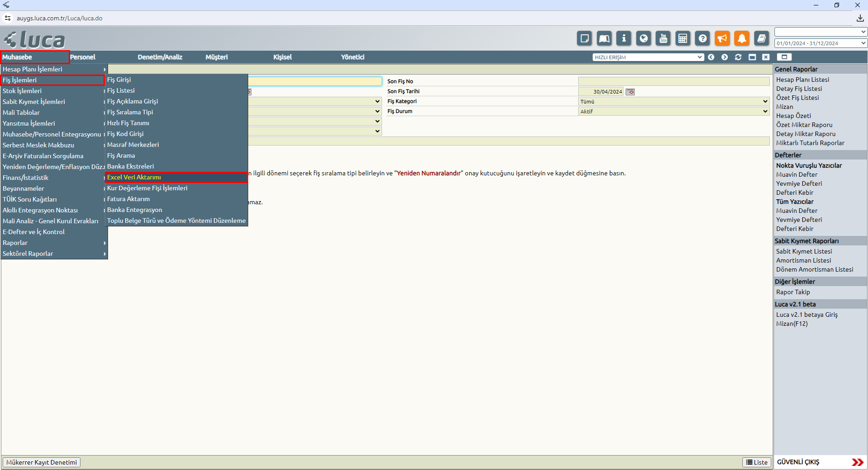
Task: Open the Fiş Kategori dropdown showing Tümü
Action: pos(674,101)
